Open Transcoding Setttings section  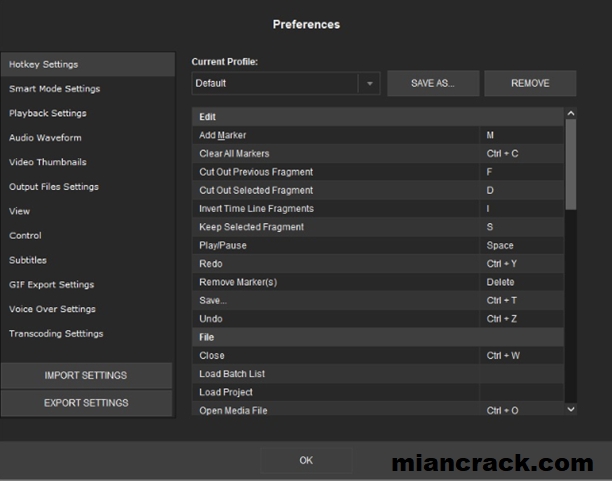87,333
